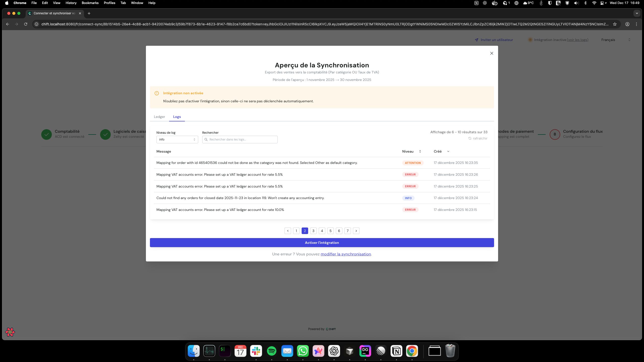Open the Calendar showing Dec 17
Screen dimensions: 644x362
point(240,351)
